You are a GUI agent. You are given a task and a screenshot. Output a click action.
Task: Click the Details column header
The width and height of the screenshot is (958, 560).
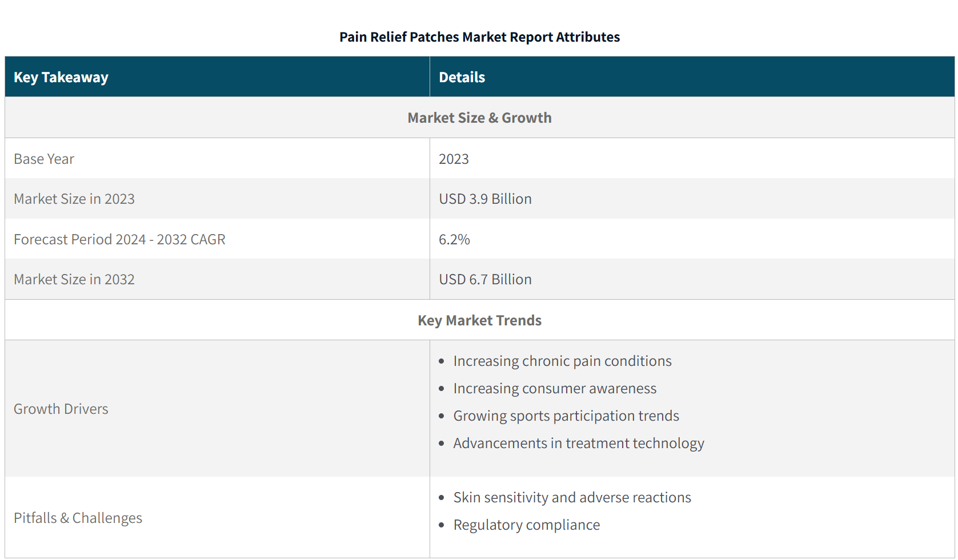tap(462, 78)
